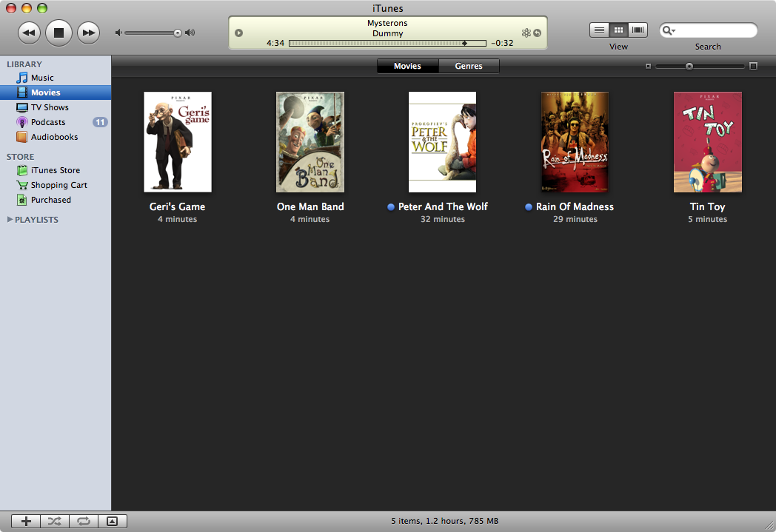Stop playback with the stop button

click(x=59, y=33)
